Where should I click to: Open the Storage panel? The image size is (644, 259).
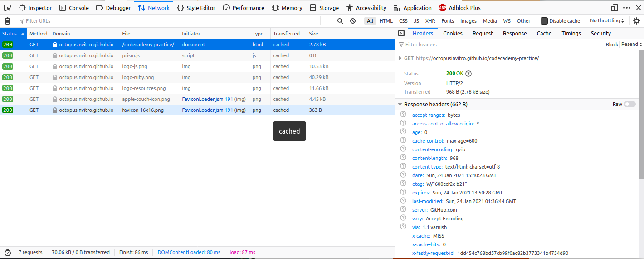click(324, 8)
